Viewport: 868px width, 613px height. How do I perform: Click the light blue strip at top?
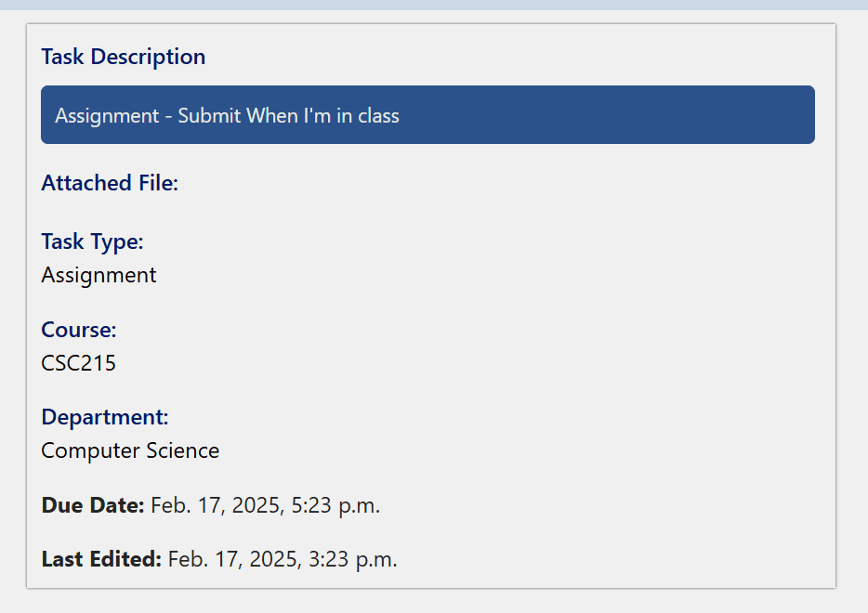[x=434, y=5]
